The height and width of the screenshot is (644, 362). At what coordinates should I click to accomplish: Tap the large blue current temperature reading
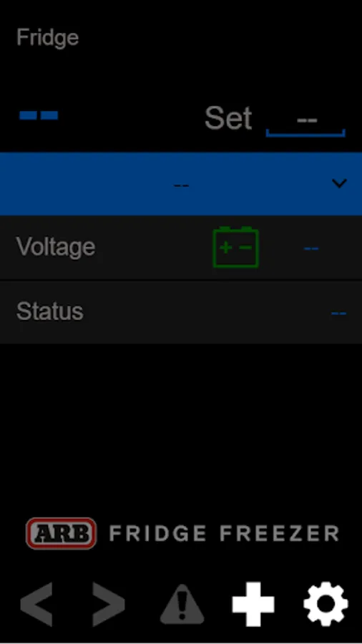39,115
